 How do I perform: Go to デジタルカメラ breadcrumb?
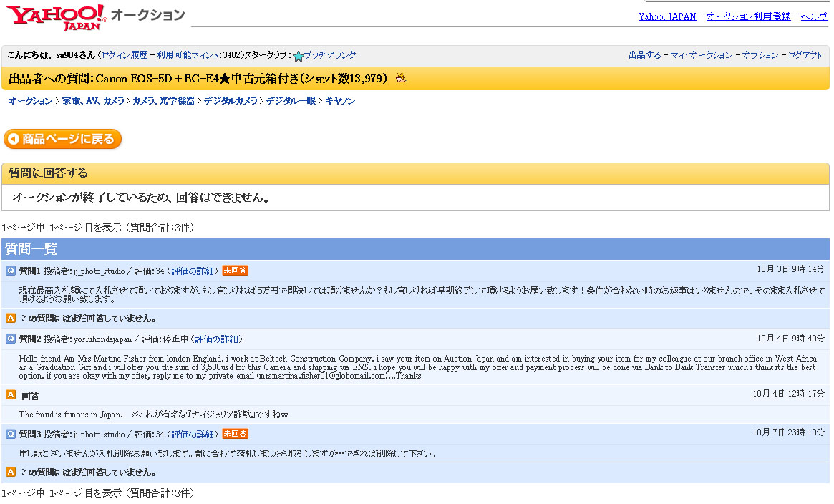231,101
